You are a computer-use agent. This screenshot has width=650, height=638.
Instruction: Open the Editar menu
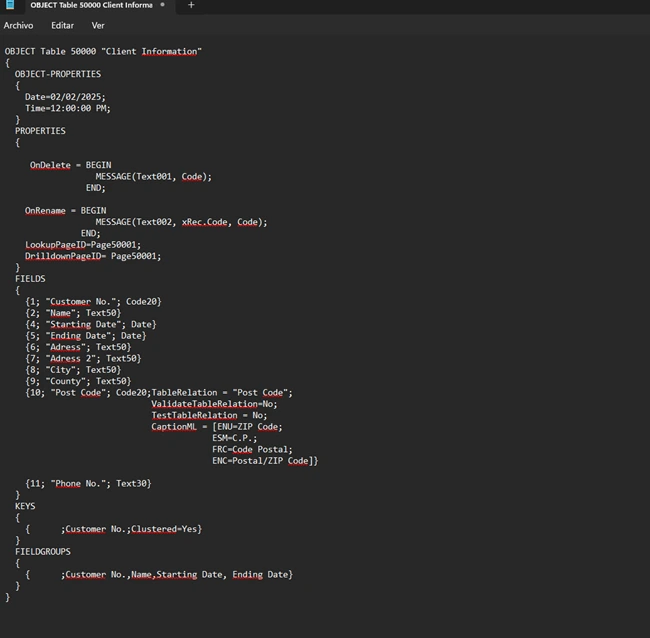[63, 25]
